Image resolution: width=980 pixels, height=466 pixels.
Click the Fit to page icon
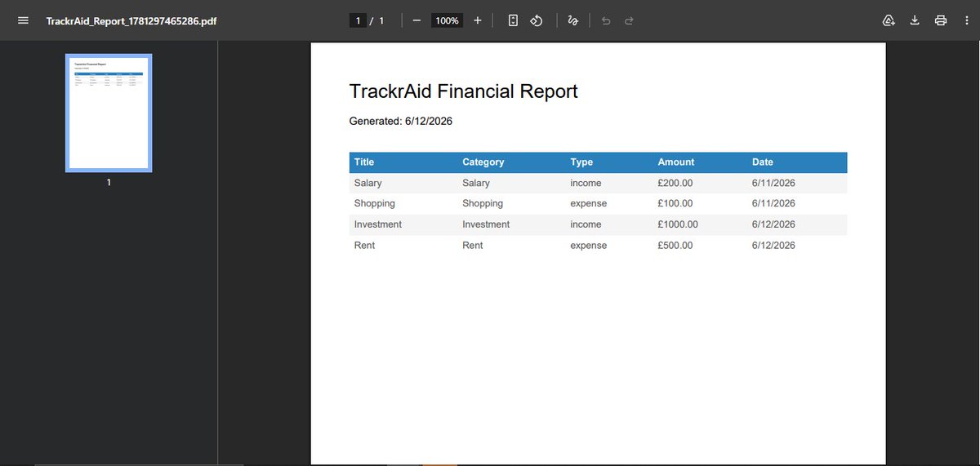click(513, 20)
